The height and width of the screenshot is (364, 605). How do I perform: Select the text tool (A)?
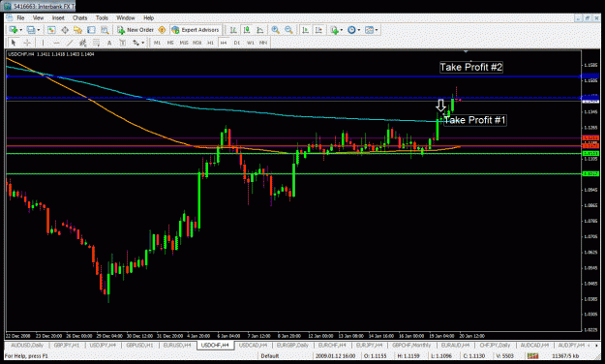[109, 43]
